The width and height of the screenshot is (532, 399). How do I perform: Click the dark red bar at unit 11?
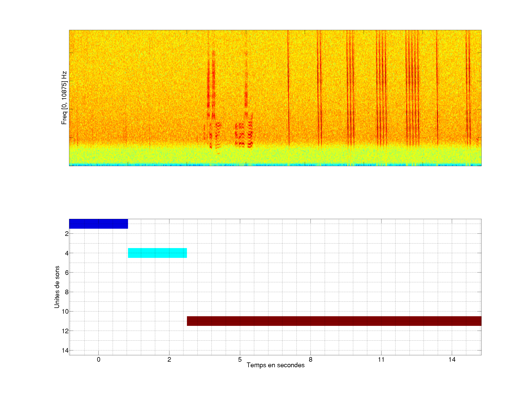(x=334, y=321)
